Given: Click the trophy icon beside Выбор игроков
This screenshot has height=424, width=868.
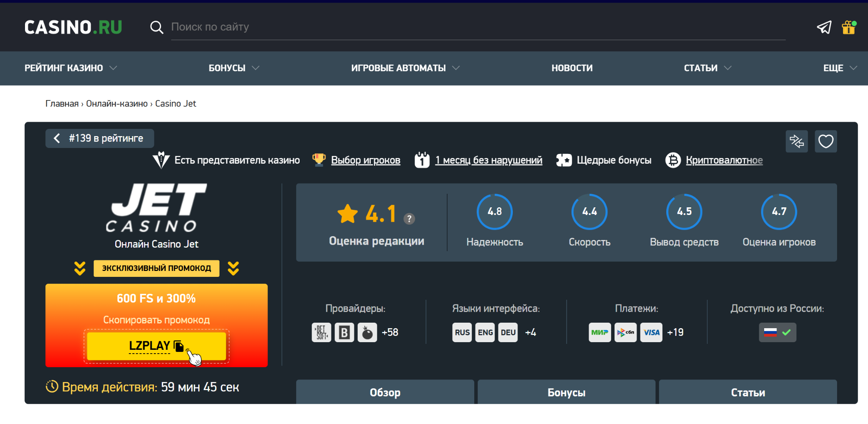Looking at the screenshot, I should (x=319, y=160).
